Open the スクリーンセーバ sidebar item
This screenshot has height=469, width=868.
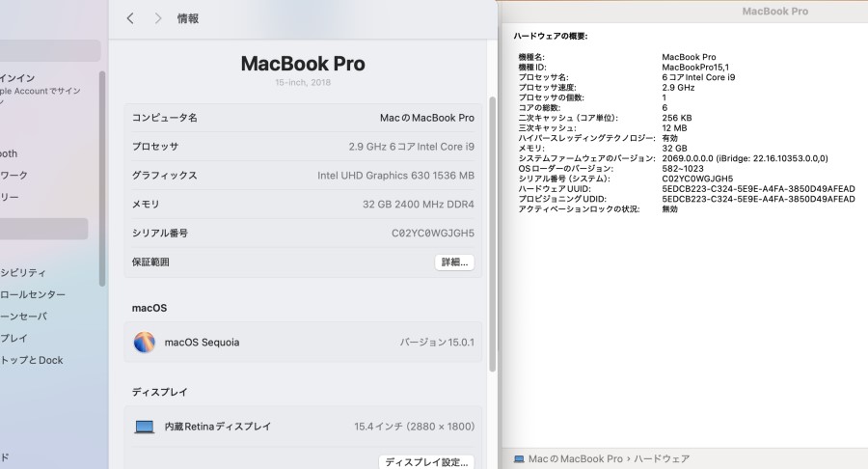(24, 317)
